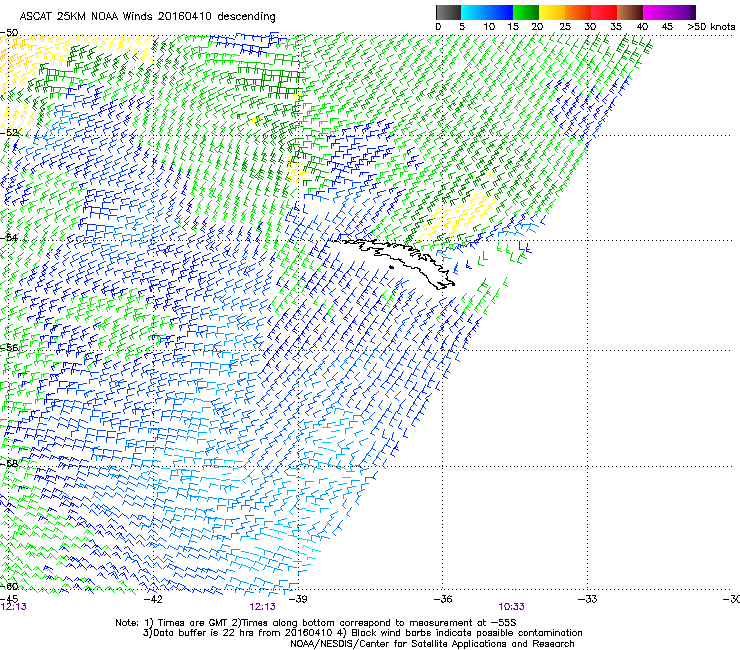Click the -58 latitude label
The height and width of the screenshot is (650, 740).
click(x=9, y=464)
